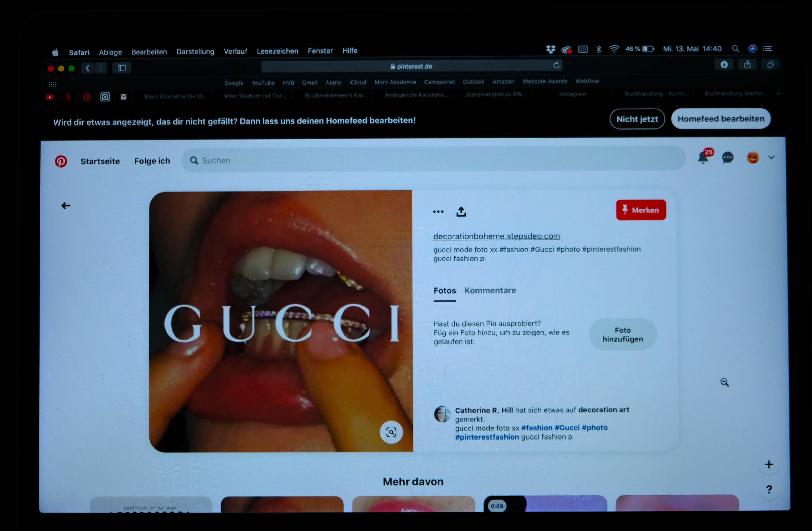Switch to the Amtsgericht Karlsruhe tab

point(416,95)
